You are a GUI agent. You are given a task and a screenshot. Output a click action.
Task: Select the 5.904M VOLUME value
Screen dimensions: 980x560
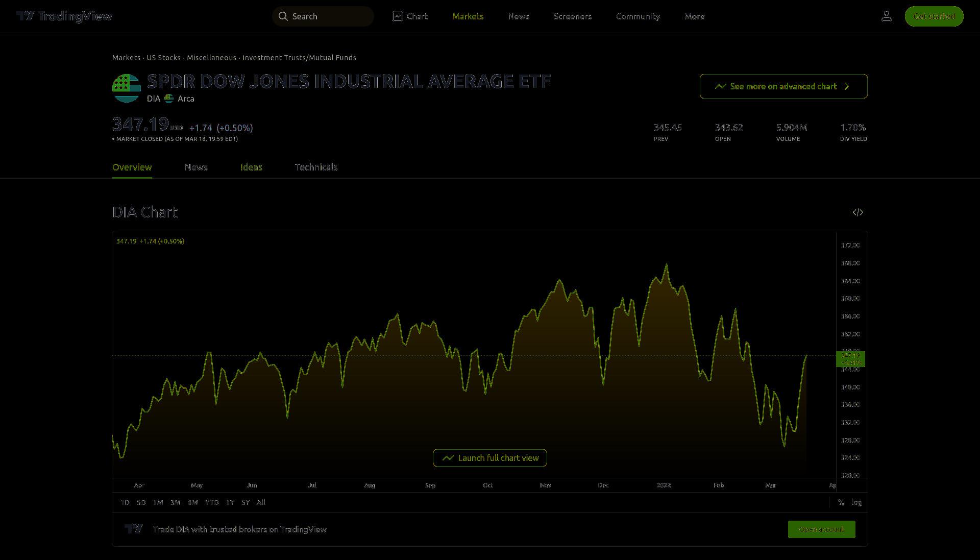[792, 127]
